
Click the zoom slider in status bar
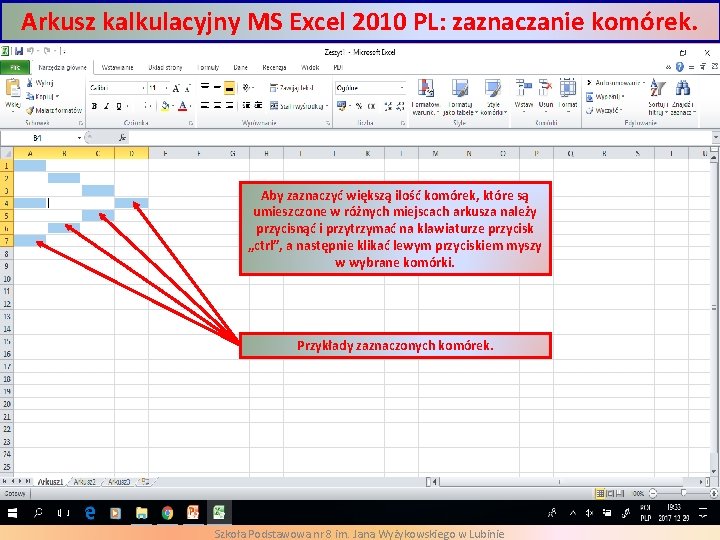[x=683, y=493]
